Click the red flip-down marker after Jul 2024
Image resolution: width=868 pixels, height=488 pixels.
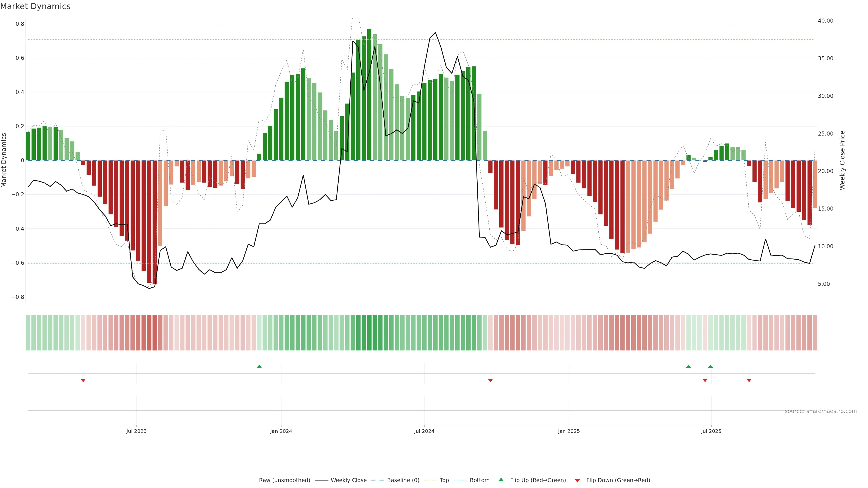[490, 380]
